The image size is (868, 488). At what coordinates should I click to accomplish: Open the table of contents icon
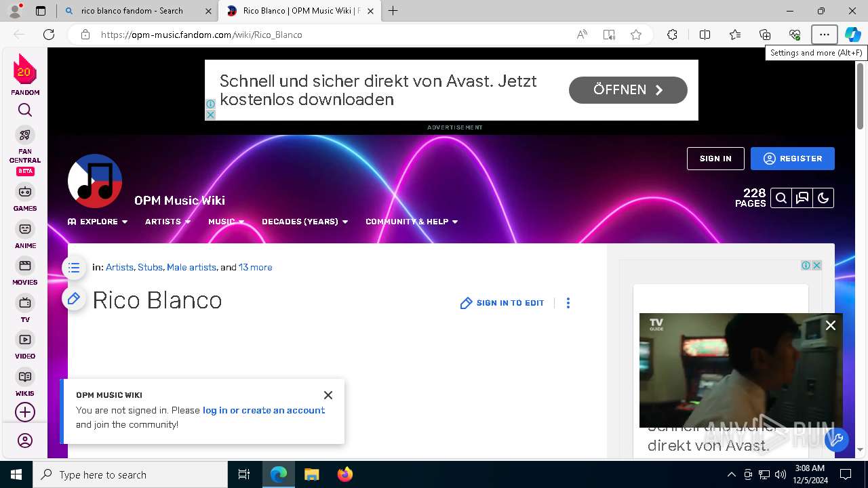(x=74, y=268)
